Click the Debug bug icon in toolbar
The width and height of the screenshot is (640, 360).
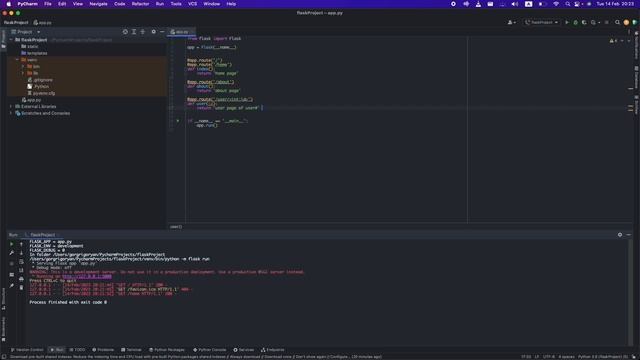coord(576,22)
